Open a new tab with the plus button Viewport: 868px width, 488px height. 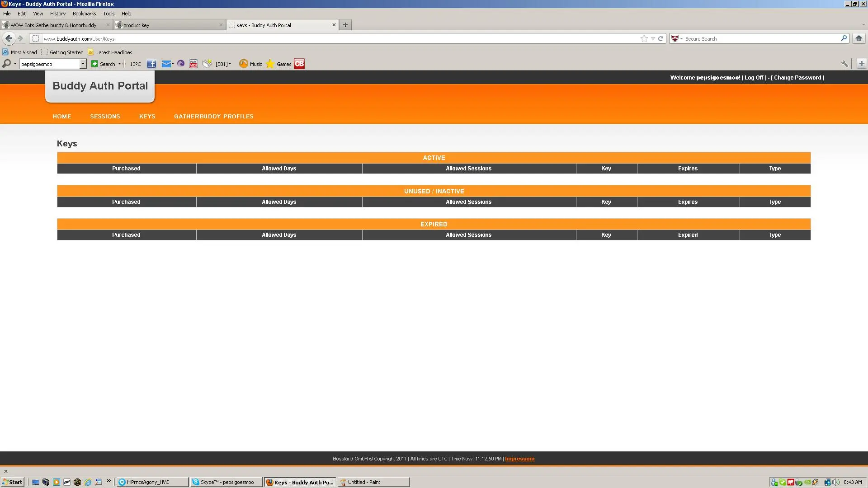(345, 25)
